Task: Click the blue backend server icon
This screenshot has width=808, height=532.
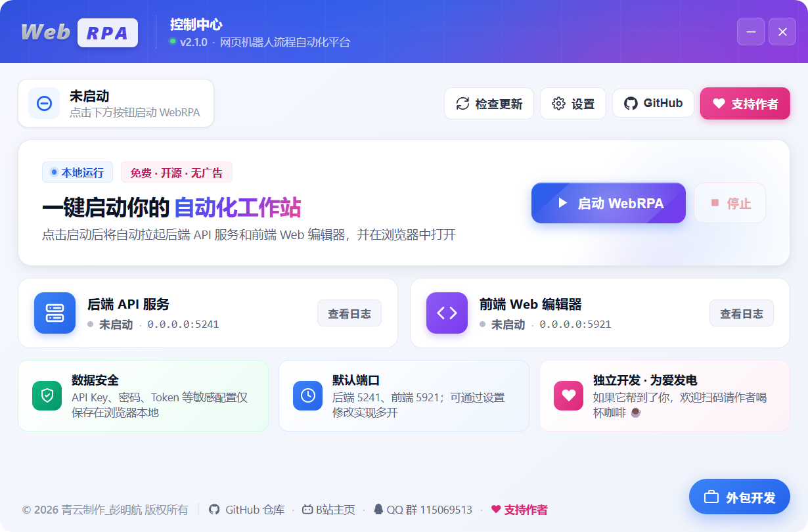Action: 55,313
